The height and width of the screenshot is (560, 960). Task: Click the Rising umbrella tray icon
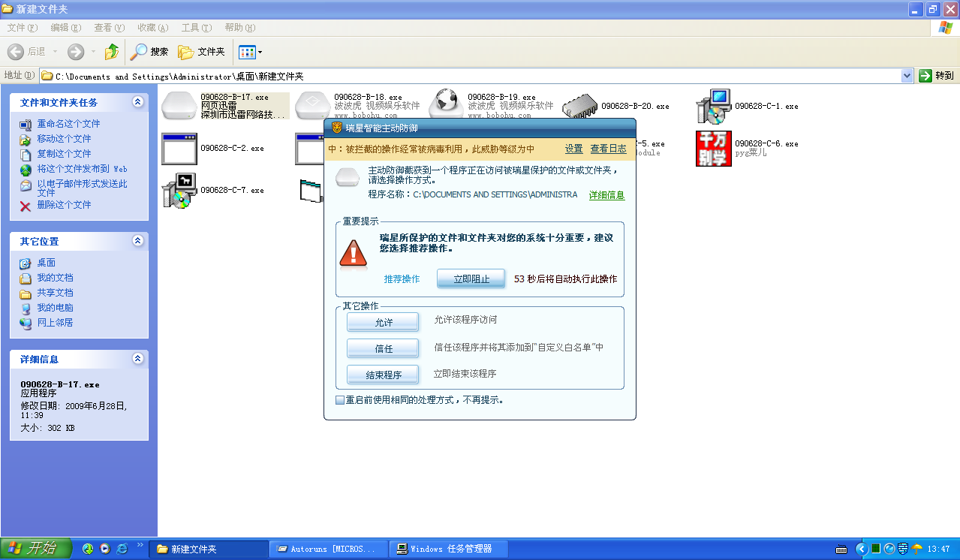[x=916, y=549]
